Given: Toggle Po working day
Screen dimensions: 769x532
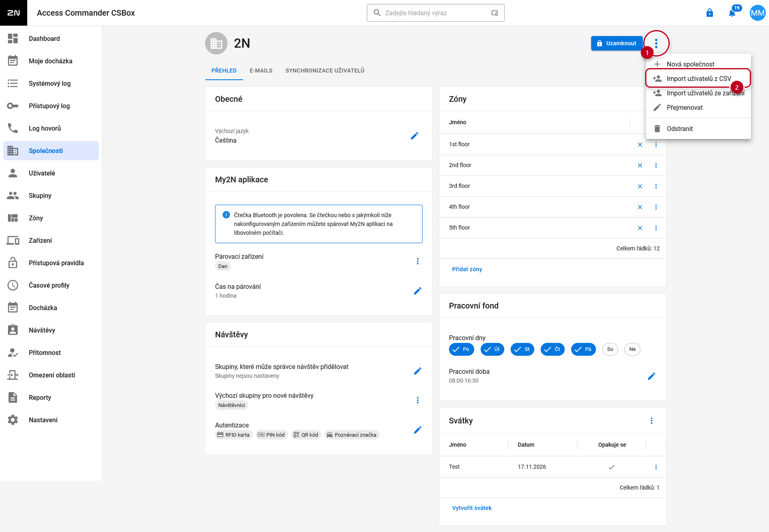Looking at the screenshot, I should (x=461, y=349).
